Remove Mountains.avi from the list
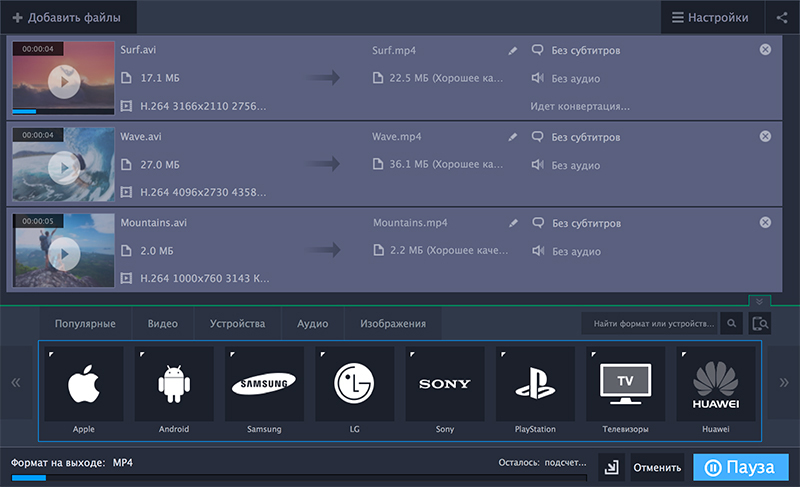Image resolution: width=800 pixels, height=487 pixels. point(765,222)
